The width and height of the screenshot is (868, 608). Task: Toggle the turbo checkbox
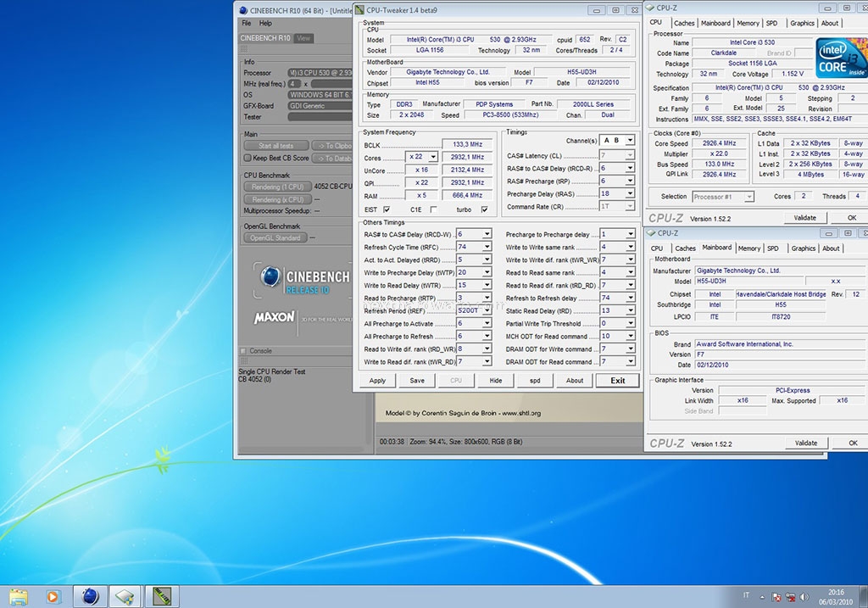pos(484,209)
